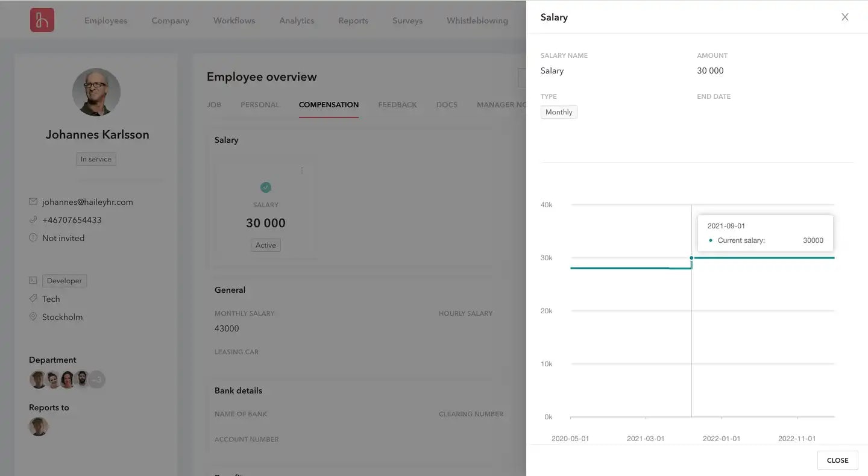Close the Salary panel with X icon
The height and width of the screenshot is (476, 868).
pos(844,17)
